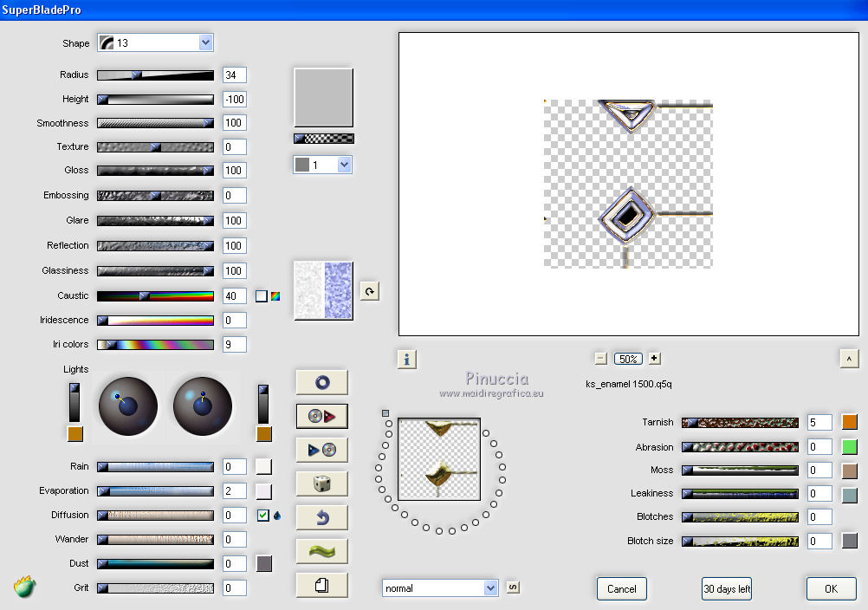The image size is (868, 610).
Task: Toggle the Diffusion checkbox
Action: tap(263, 515)
